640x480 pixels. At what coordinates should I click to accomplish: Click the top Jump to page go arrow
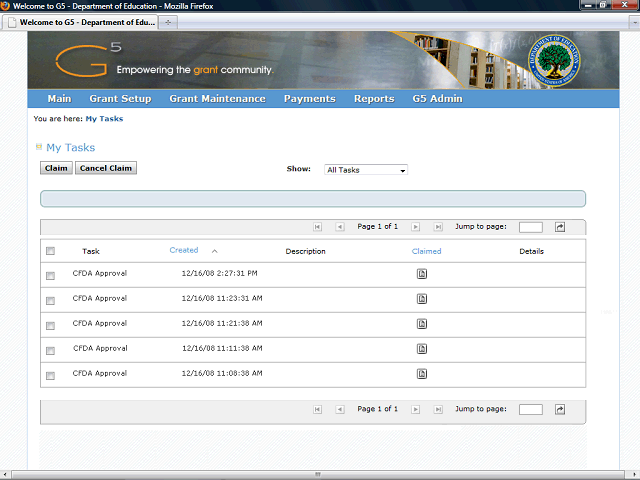[x=560, y=227]
